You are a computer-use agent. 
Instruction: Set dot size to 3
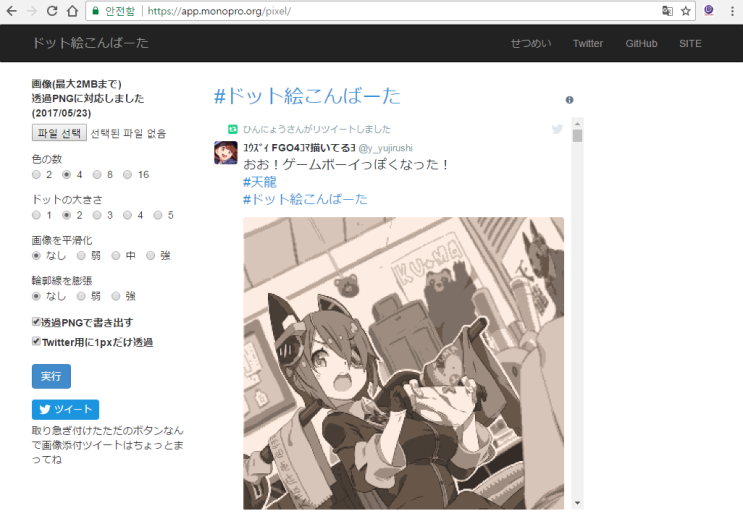pos(97,215)
